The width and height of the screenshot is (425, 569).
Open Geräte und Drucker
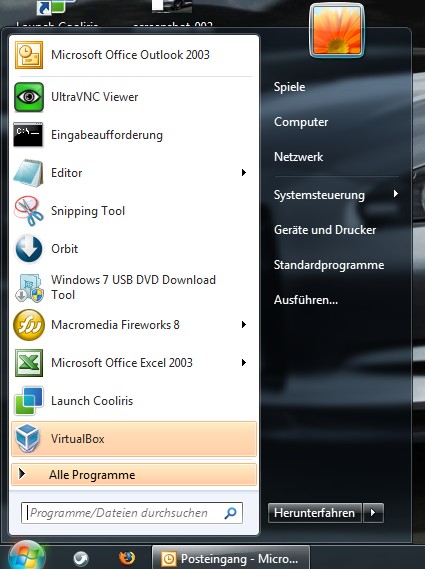(325, 230)
